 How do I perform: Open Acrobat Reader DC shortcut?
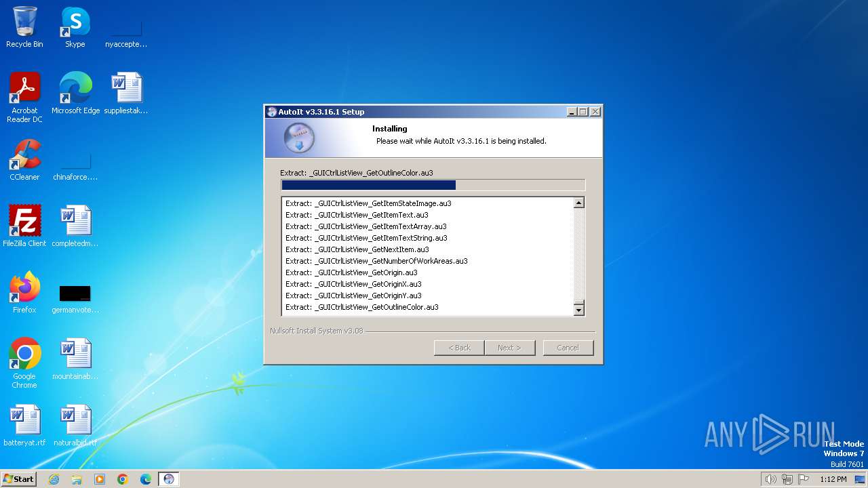25,97
